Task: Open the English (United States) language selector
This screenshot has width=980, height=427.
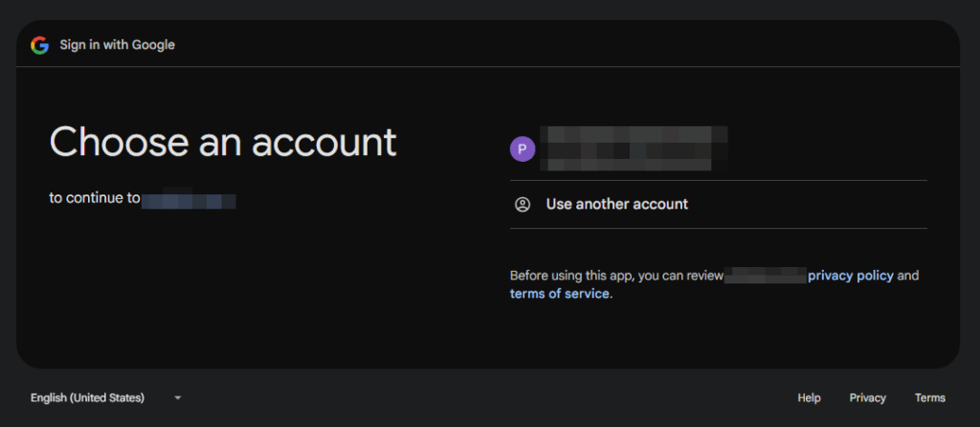Action: pyautogui.click(x=88, y=397)
